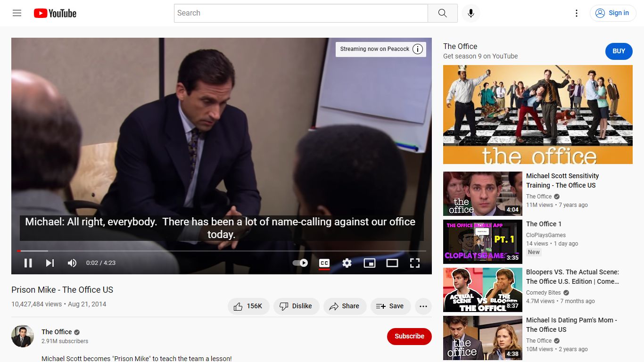Viewport: 644px width, 362px height.
Task: Visit CloPlaysGames channel
Action: tap(546, 235)
